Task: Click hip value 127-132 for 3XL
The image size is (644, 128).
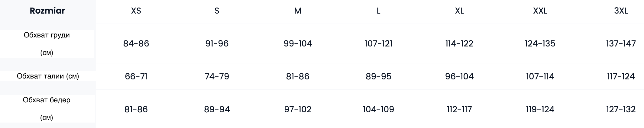Action: click(x=621, y=109)
